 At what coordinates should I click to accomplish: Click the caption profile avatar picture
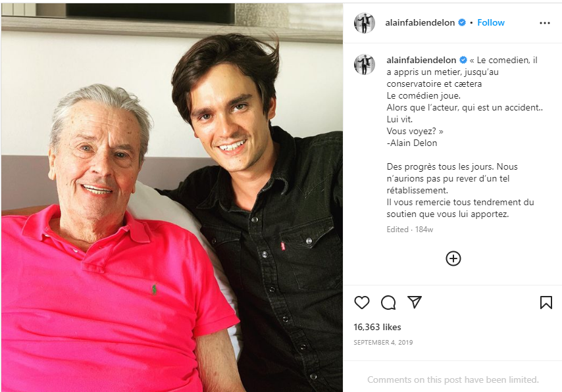(x=365, y=64)
